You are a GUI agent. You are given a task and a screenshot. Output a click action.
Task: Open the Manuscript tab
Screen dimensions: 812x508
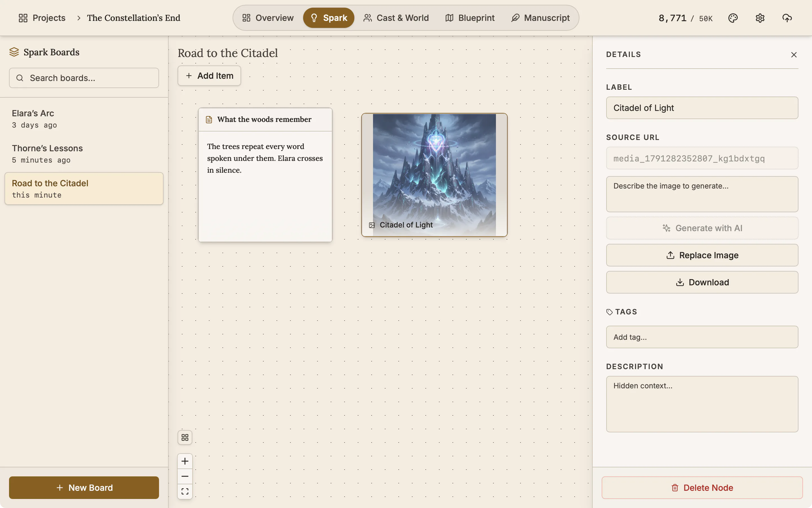(540, 18)
